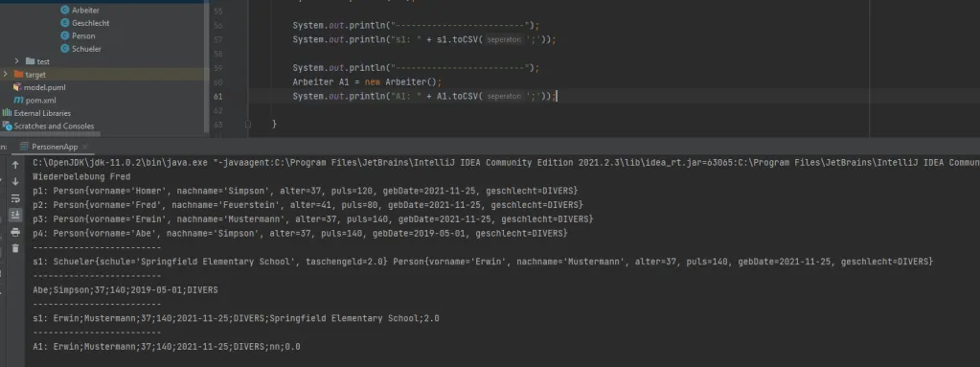Open the Geschlecht class in project tree

(x=91, y=23)
